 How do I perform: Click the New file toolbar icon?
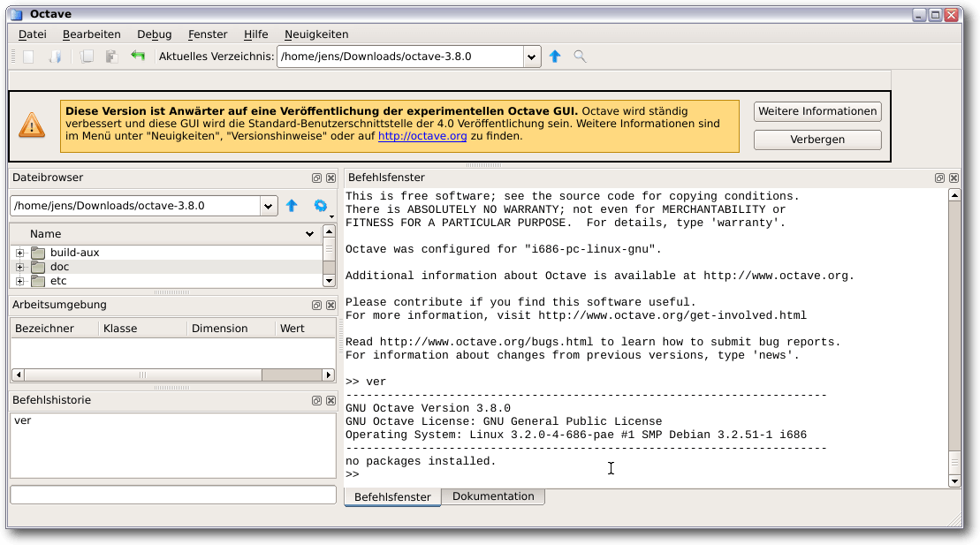pyautogui.click(x=28, y=57)
